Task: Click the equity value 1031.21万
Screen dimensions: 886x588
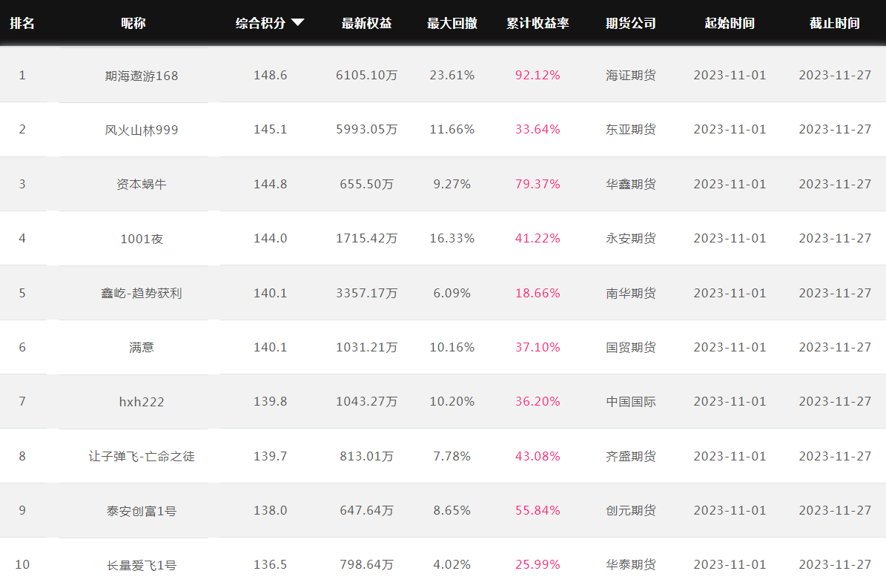Action: pos(367,347)
